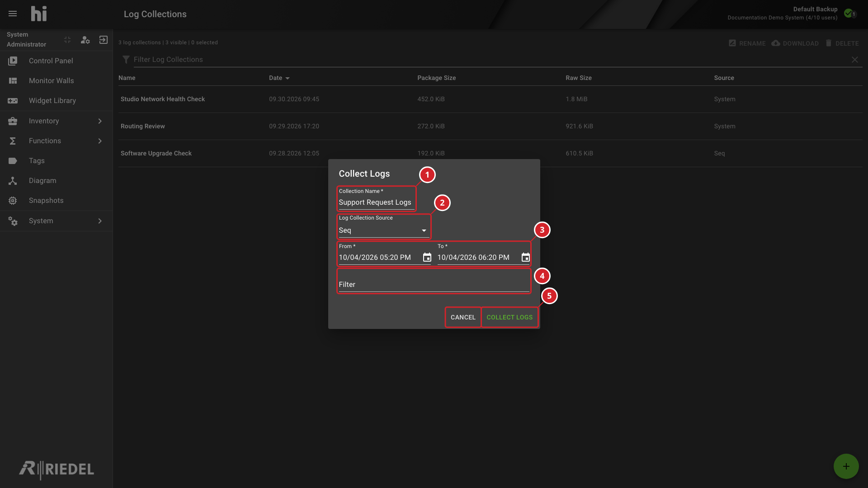
Task: Open the hamburger main menu
Action: point(13,14)
